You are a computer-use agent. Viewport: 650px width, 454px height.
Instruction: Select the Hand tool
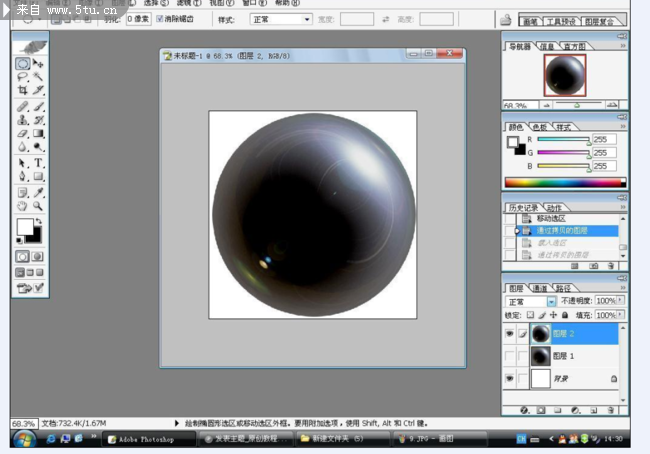coord(22,205)
